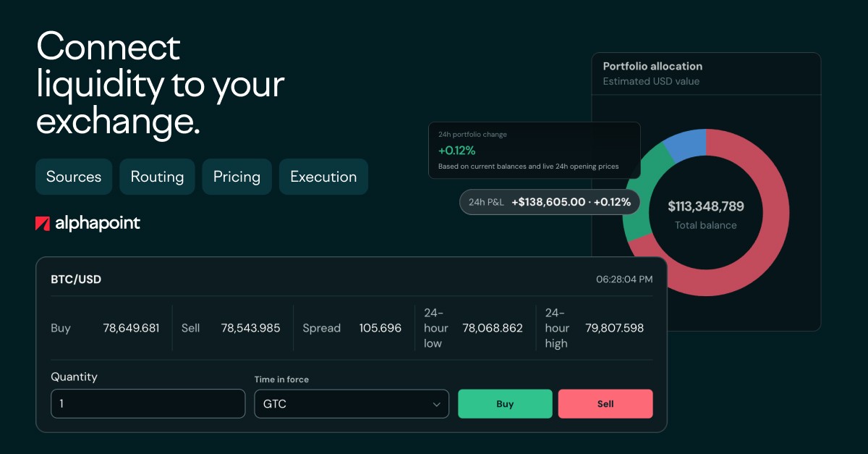Click the "Based on current balances" note

tap(529, 167)
